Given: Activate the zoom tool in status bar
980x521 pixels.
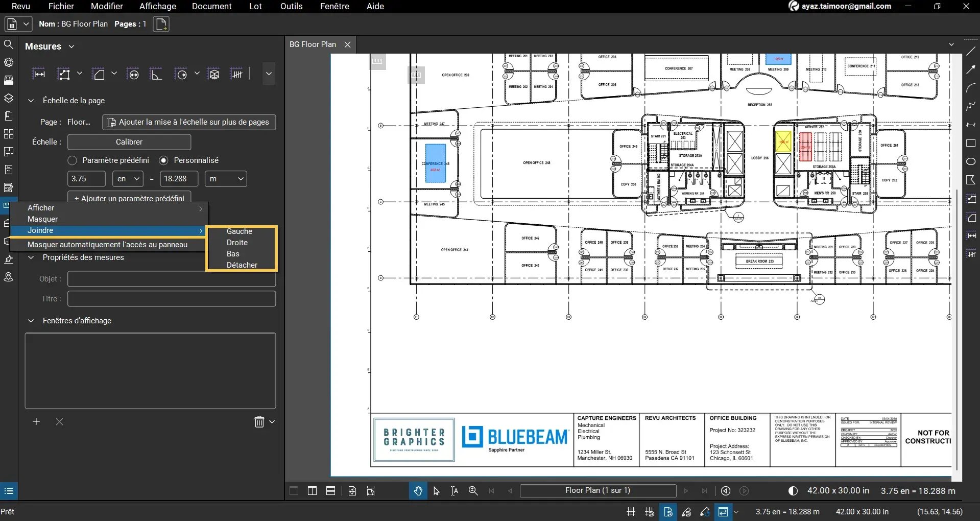Looking at the screenshot, I should coord(473,490).
